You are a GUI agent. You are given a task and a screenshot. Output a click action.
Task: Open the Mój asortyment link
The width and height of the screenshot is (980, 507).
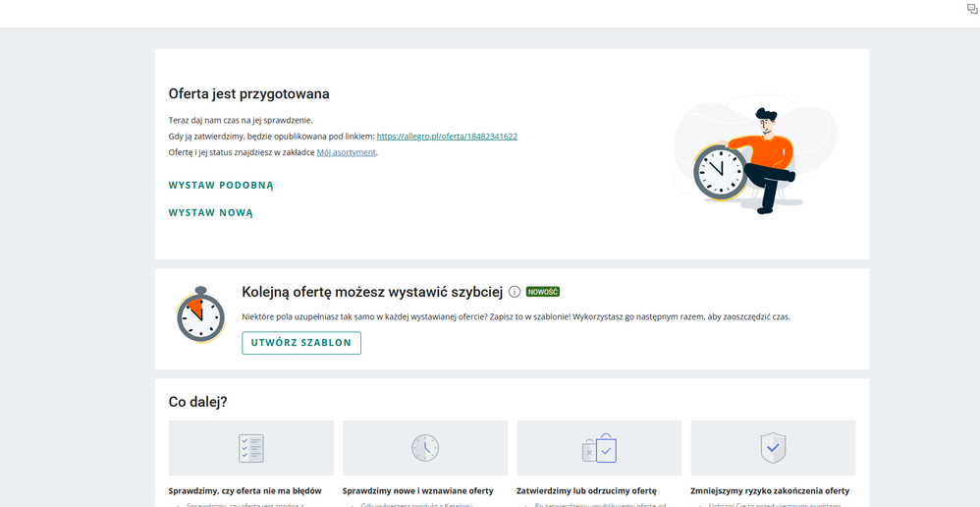coord(347,152)
